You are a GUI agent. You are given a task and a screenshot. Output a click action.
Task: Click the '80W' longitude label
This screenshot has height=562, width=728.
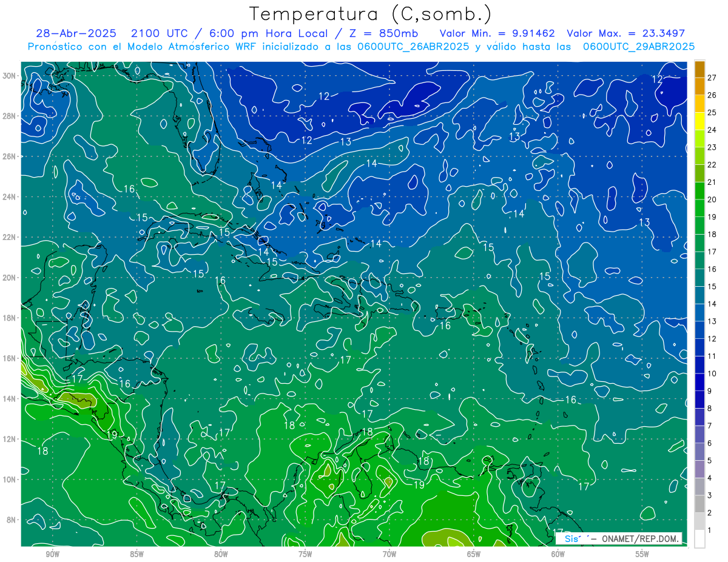[221, 554]
